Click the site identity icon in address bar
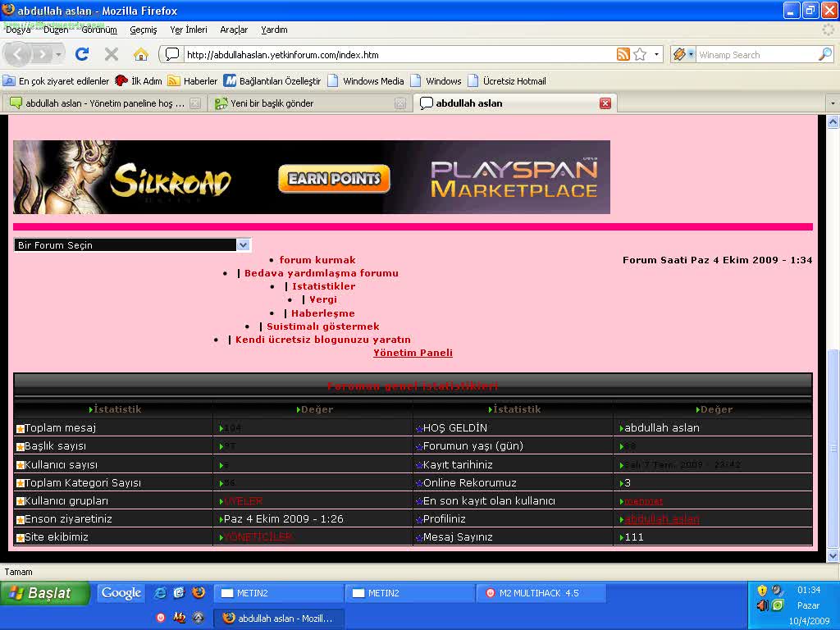The height and width of the screenshot is (630, 840). (172, 54)
